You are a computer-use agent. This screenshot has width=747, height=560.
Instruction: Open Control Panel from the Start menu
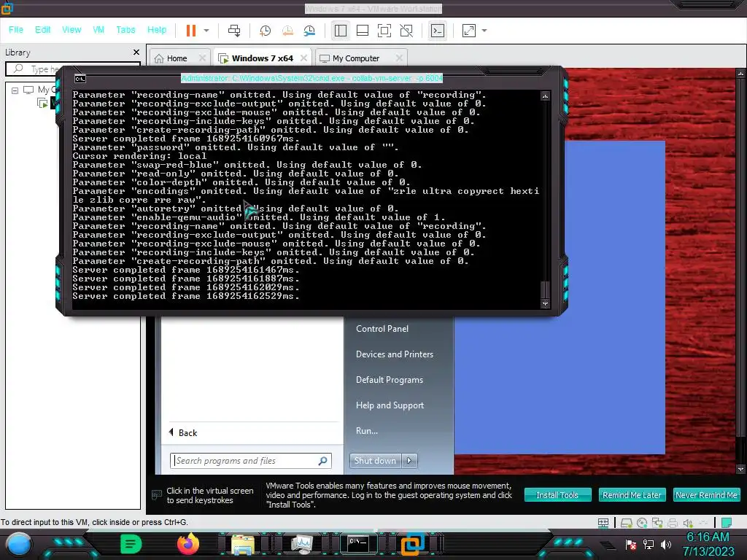pos(382,329)
